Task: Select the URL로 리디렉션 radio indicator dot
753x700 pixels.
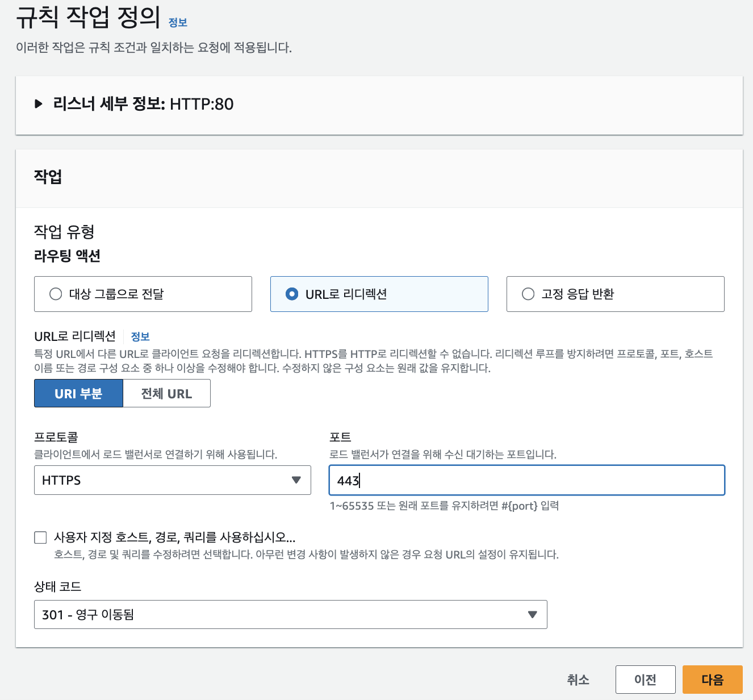Action: coord(291,294)
